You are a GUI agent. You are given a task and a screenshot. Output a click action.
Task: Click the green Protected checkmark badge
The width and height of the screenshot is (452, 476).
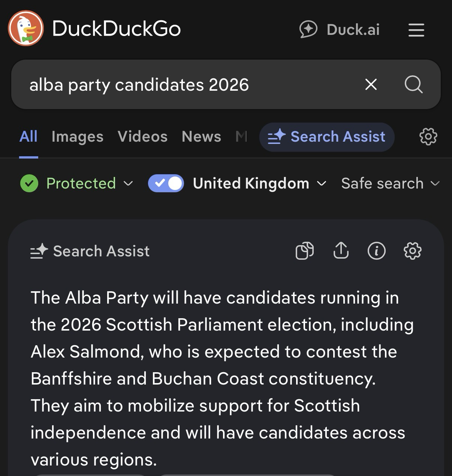[29, 183]
